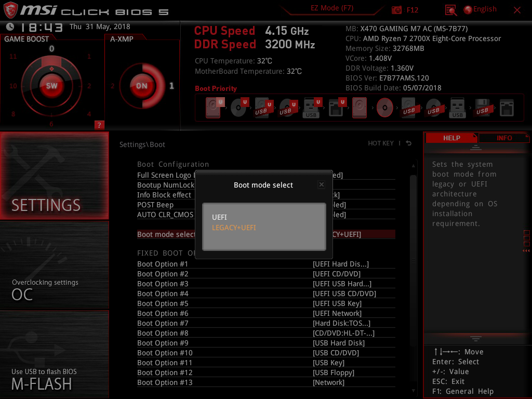Click the Boot Option #12 USB Floppy value
The width and height of the screenshot is (532, 399).
[x=333, y=373]
